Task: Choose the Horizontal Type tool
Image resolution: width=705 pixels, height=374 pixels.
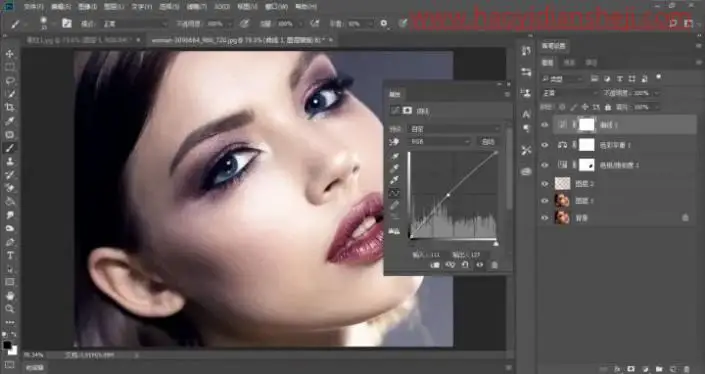Action: click(9, 255)
